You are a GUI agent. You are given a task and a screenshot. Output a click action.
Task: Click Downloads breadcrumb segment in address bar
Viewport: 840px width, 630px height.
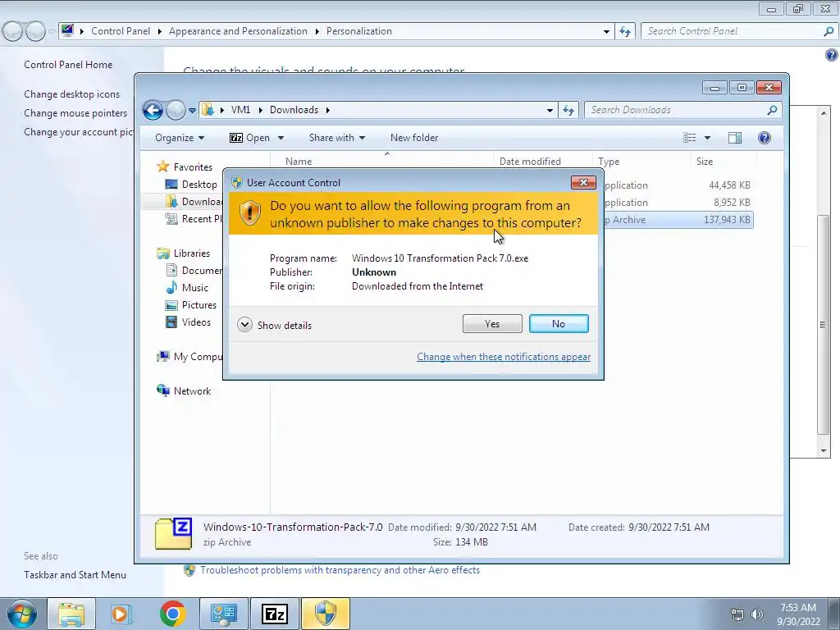[x=294, y=110]
